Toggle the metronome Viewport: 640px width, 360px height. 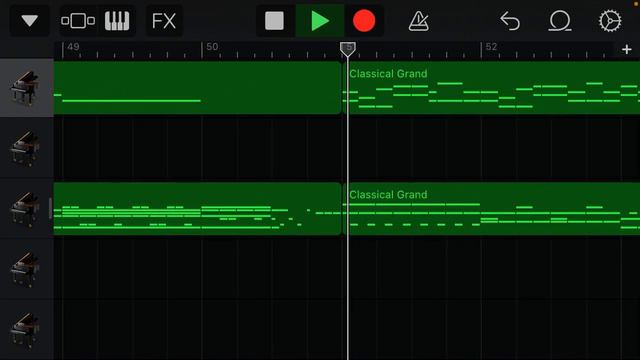(418, 21)
